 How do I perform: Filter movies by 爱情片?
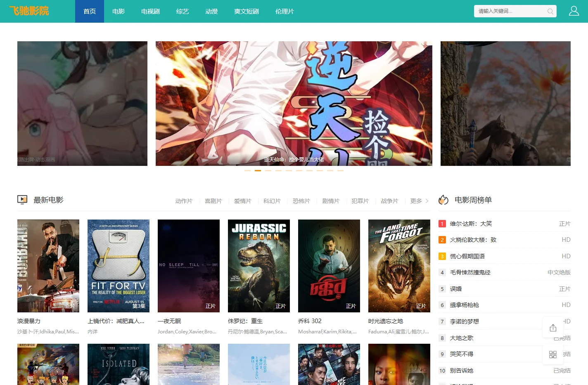(x=242, y=201)
